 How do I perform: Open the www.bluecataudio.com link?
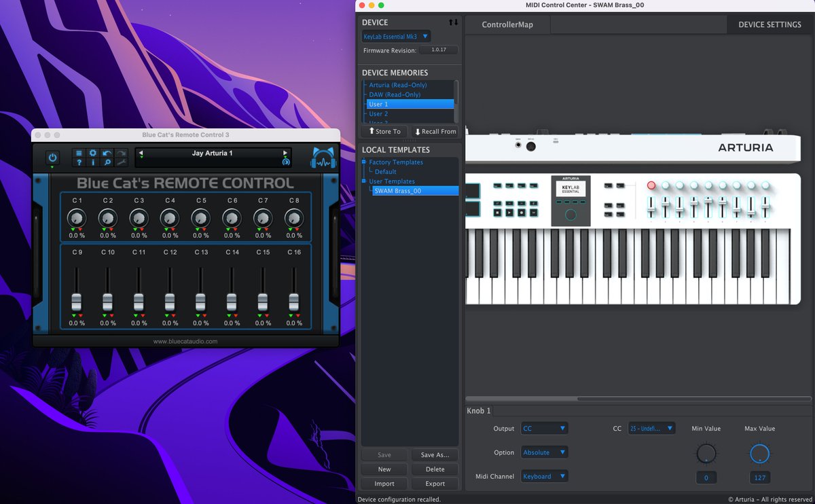point(185,342)
